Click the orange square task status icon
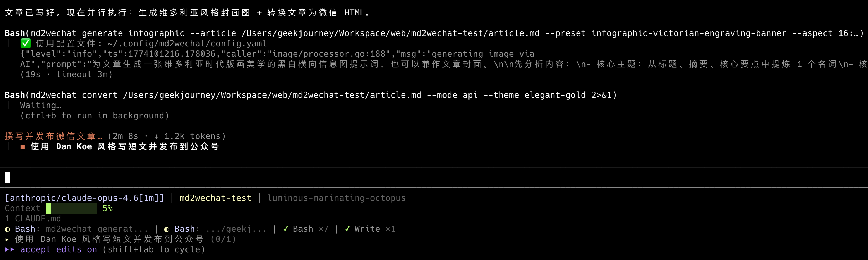Screen dimensions: 868x260 coord(23,147)
